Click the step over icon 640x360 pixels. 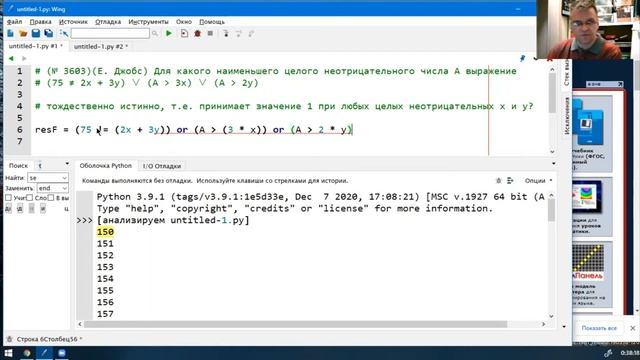click(x=239, y=33)
